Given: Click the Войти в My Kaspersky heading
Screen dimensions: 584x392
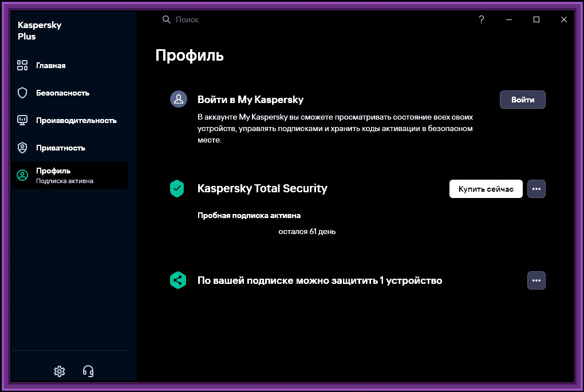Looking at the screenshot, I should click(x=250, y=100).
